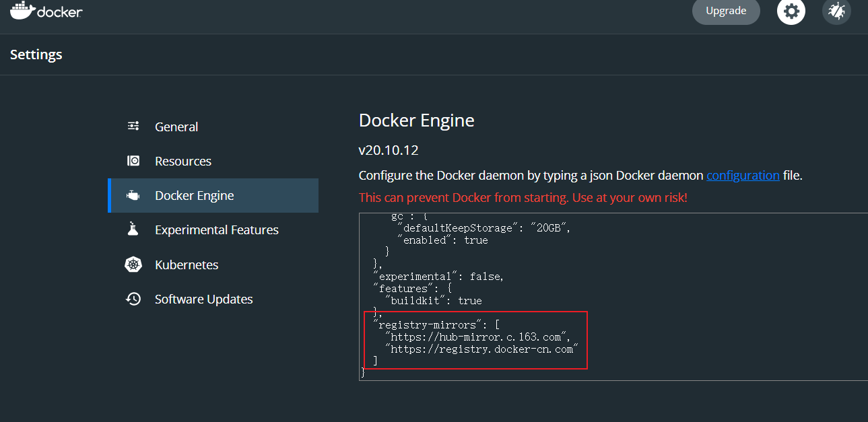Image resolution: width=868 pixels, height=422 pixels.
Task: Click the Docker Engine icon in the sidebar
Action: [x=133, y=195]
